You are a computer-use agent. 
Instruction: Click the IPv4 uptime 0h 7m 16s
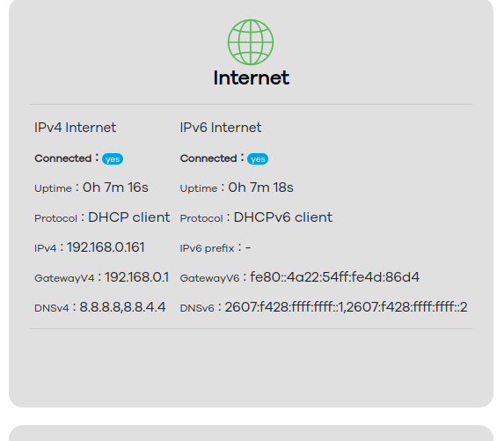(x=115, y=187)
